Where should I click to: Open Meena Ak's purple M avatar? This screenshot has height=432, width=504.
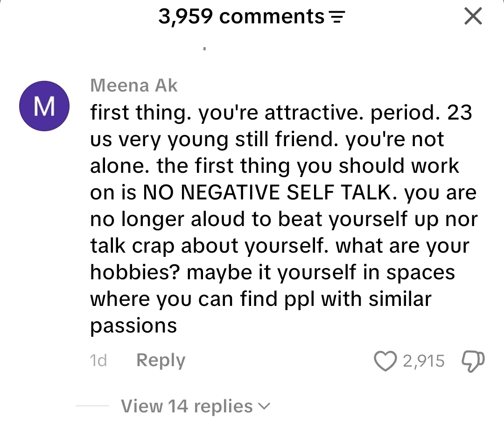point(44,106)
